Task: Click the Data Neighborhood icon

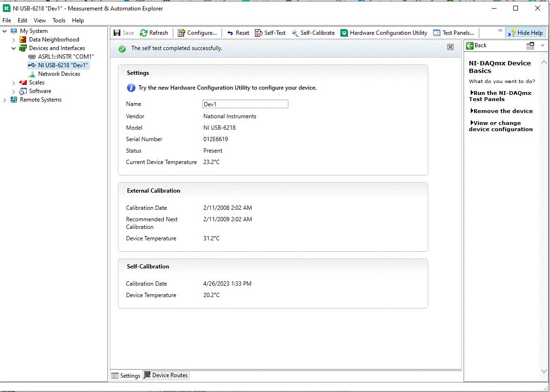Action: (23, 40)
